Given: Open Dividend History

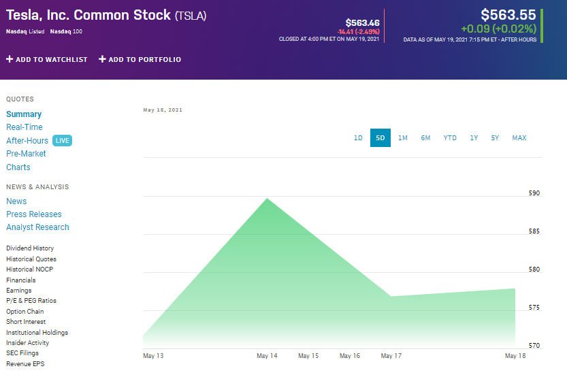Looking at the screenshot, I should pyautogui.click(x=30, y=248).
